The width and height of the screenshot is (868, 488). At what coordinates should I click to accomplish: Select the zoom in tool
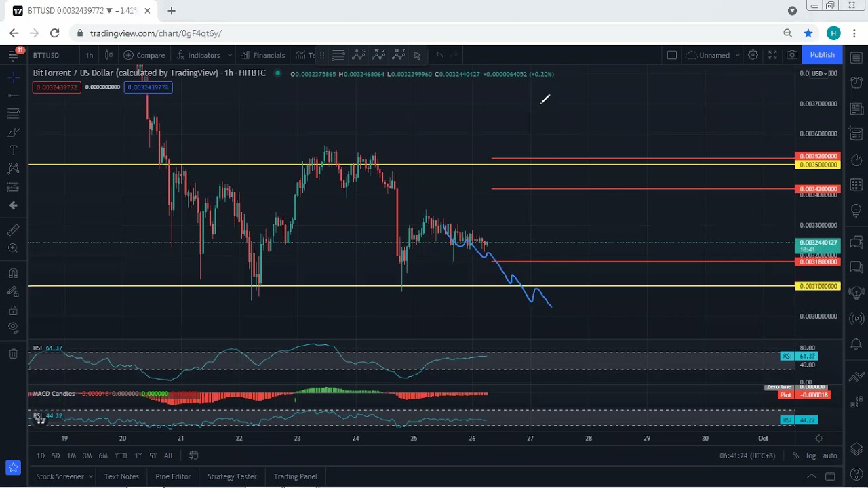click(13, 249)
